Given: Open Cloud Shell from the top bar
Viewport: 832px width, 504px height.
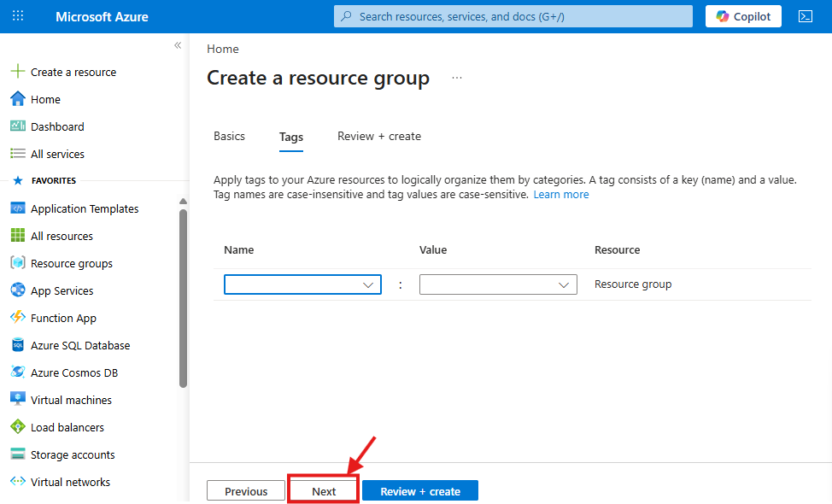Looking at the screenshot, I should pyautogui.click(x=805, y=16).
